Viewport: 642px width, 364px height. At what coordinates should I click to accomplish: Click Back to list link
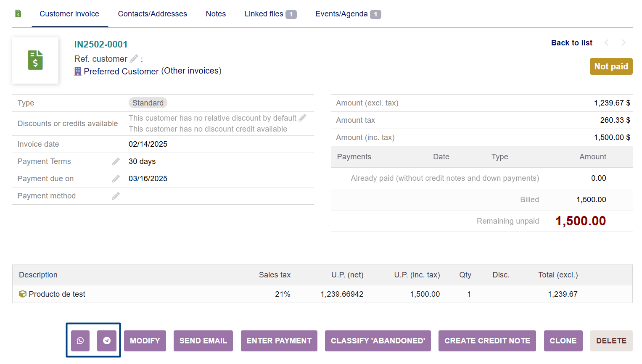pyautogui.click(x=571, y=43)
